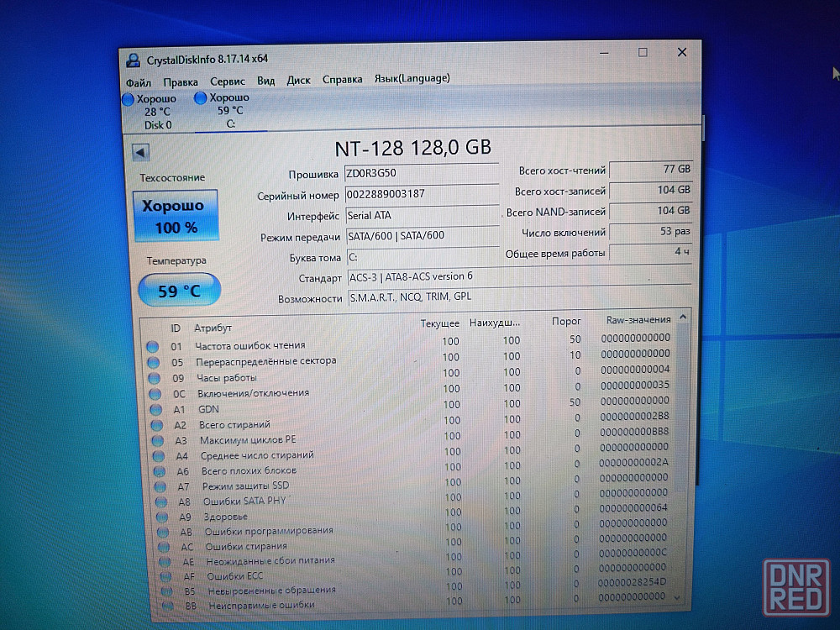This screenshot has height=630, width=840.
Task: Click the ID column header
Action: click(x=176, y=328)
